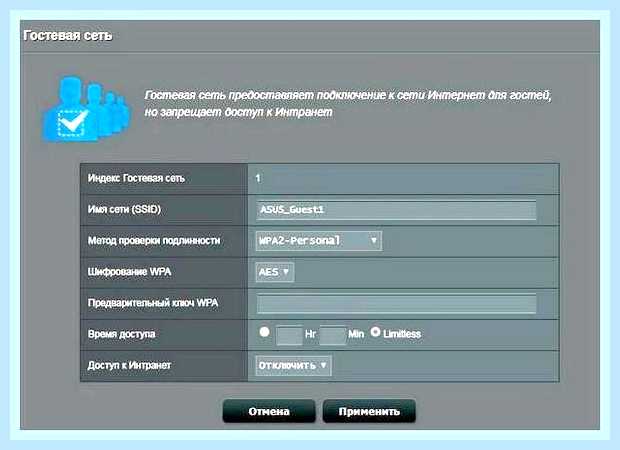Click the Min minutes input box
The width and height of the screenshot is (620, 450).
point(333,335)
